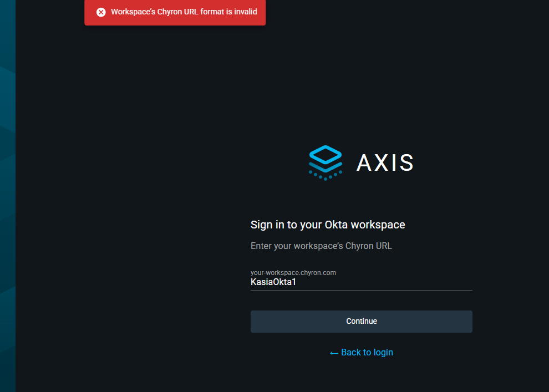Click the blue decorative panel on the left edge
The height and width of the screenshot is (392, 549).
pyautogui.click(x=7, y=194)
